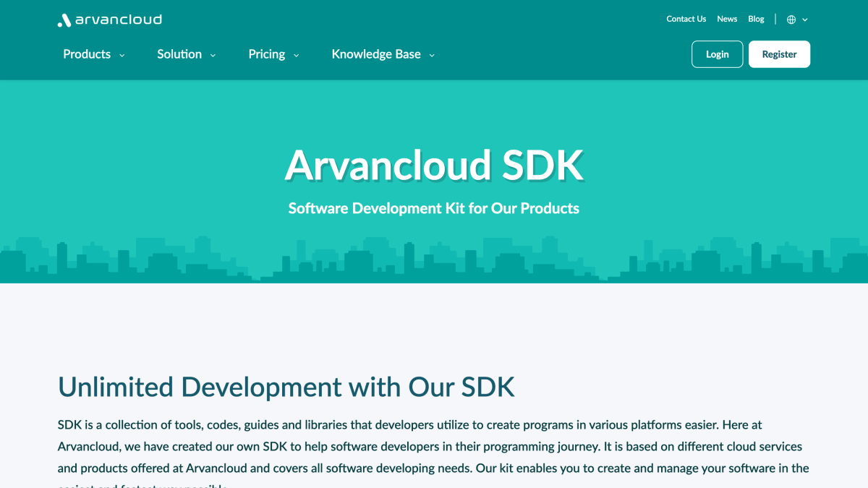Click the Login button
This screenshot has height=488, width=868.
pos(717,54)
